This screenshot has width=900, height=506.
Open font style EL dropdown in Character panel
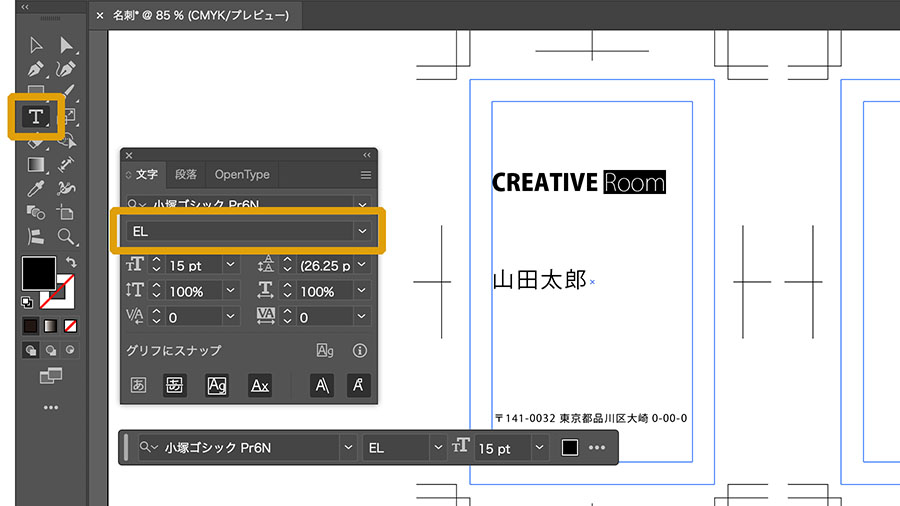point(362,231)
